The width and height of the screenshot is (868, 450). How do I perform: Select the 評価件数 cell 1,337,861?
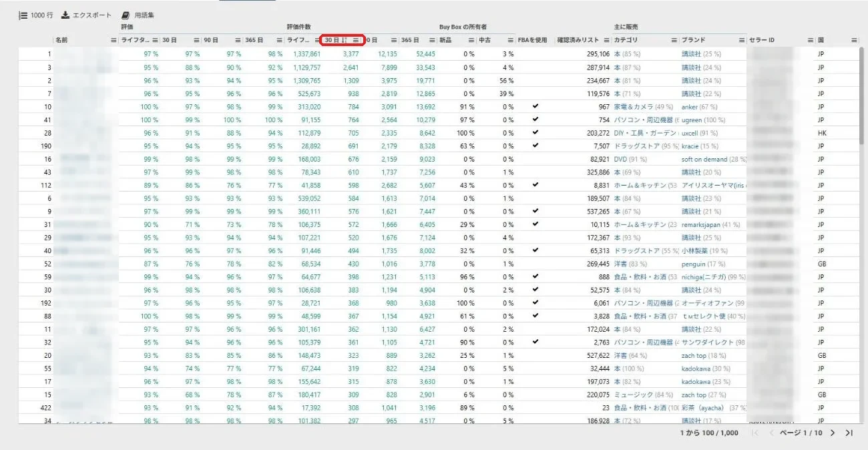(x=307, y=54)
